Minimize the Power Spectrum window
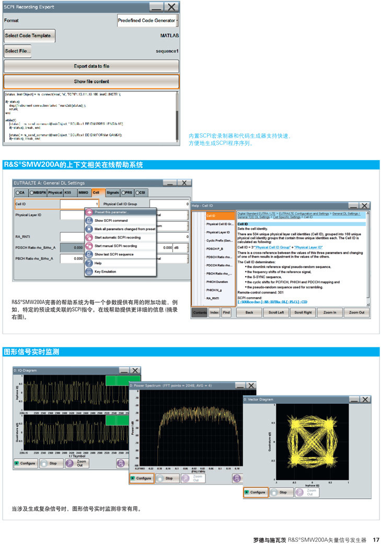The width and height of the screenshot is (392, 544). [240, 386]
